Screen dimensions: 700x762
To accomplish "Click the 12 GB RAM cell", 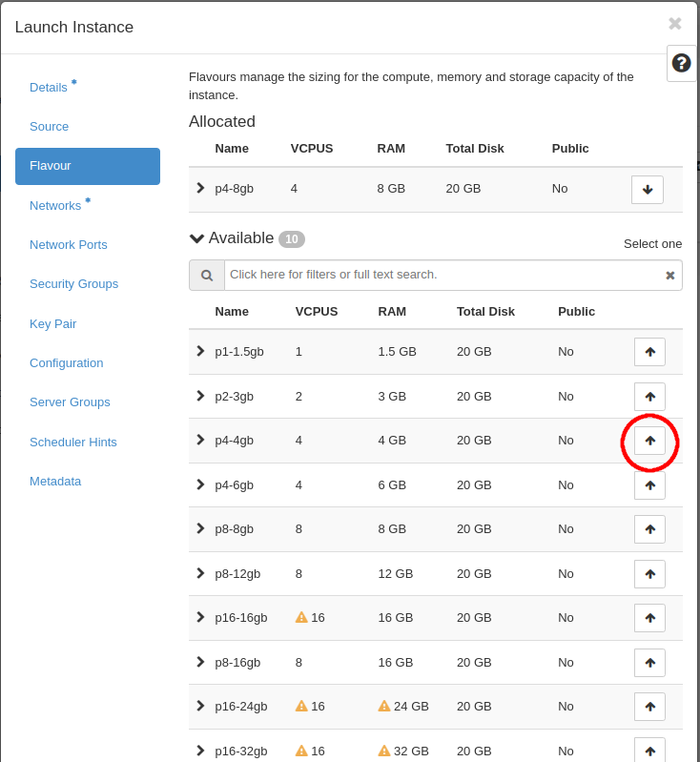I will (x=396, y=574).
